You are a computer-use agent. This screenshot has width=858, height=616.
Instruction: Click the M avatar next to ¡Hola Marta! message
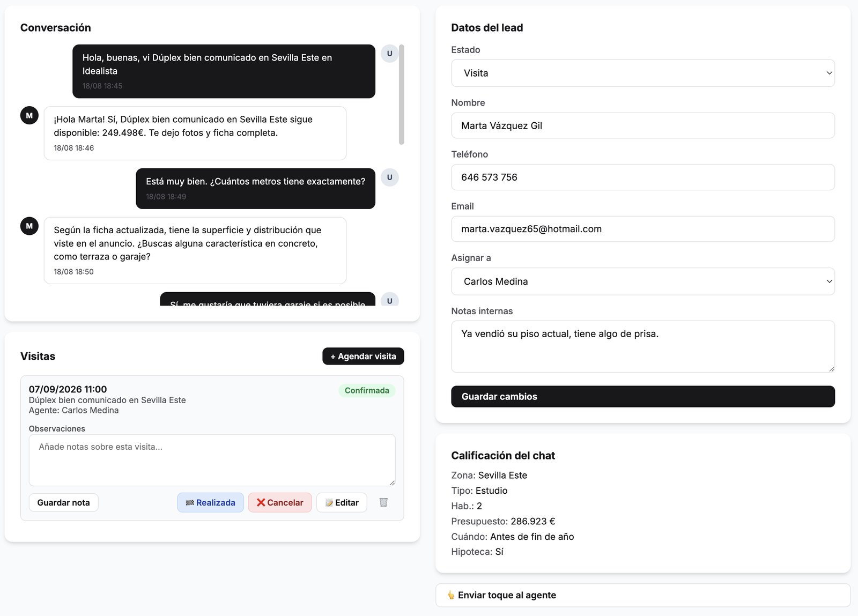pos(29,115)
